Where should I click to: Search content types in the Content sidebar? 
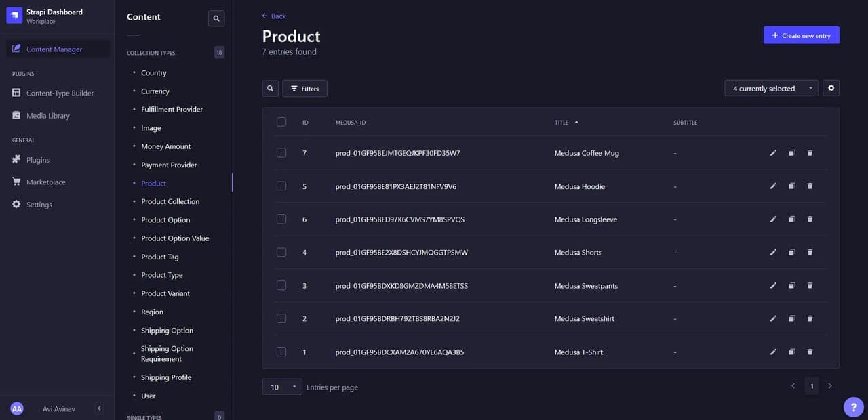(216, 18)
